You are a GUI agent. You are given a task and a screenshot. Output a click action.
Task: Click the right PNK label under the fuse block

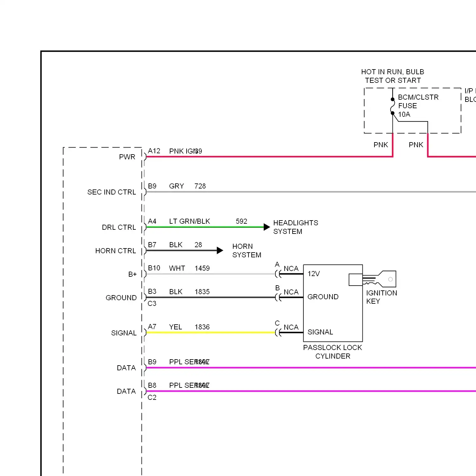[416, 145]
